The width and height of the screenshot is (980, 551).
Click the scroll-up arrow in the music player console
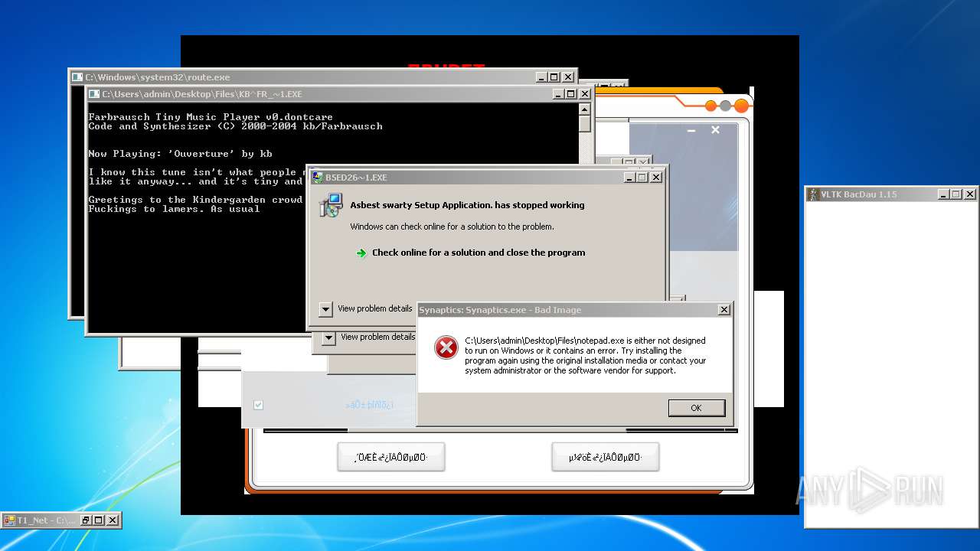click(x=585, y=109)
